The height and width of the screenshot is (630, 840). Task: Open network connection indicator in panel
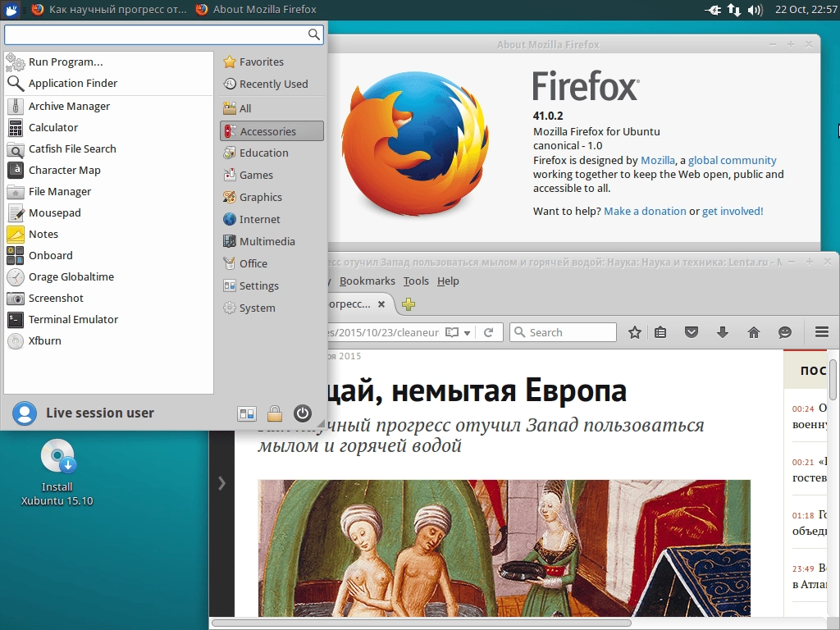tap(734, 10)
